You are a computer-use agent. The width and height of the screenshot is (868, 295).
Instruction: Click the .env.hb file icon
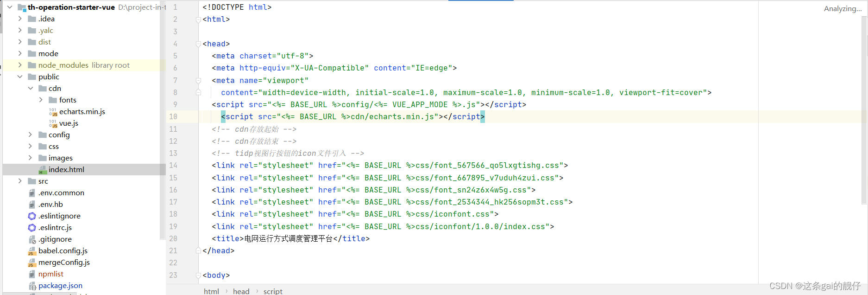(32, 204)
